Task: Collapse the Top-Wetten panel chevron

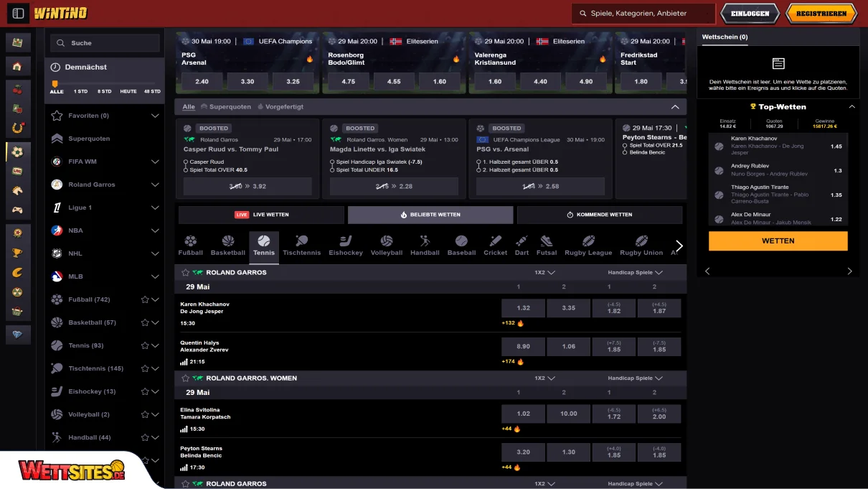Action: [x=852, y=106]
